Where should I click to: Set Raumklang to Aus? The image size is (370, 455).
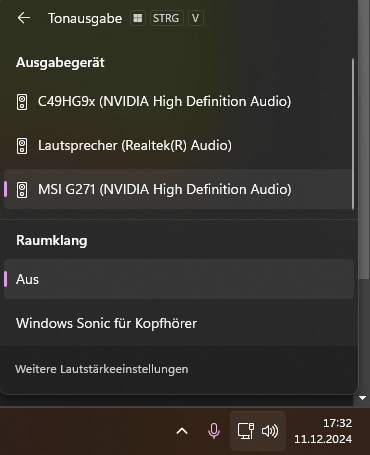(179, 279)
